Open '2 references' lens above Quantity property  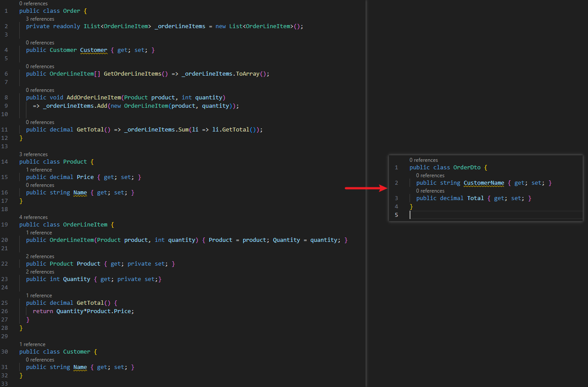pos(40,272)
